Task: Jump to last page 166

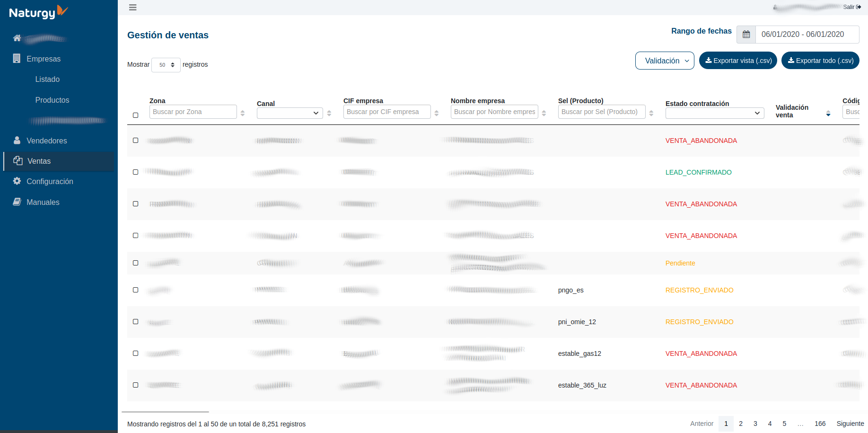Action: [x=820, y=424]
